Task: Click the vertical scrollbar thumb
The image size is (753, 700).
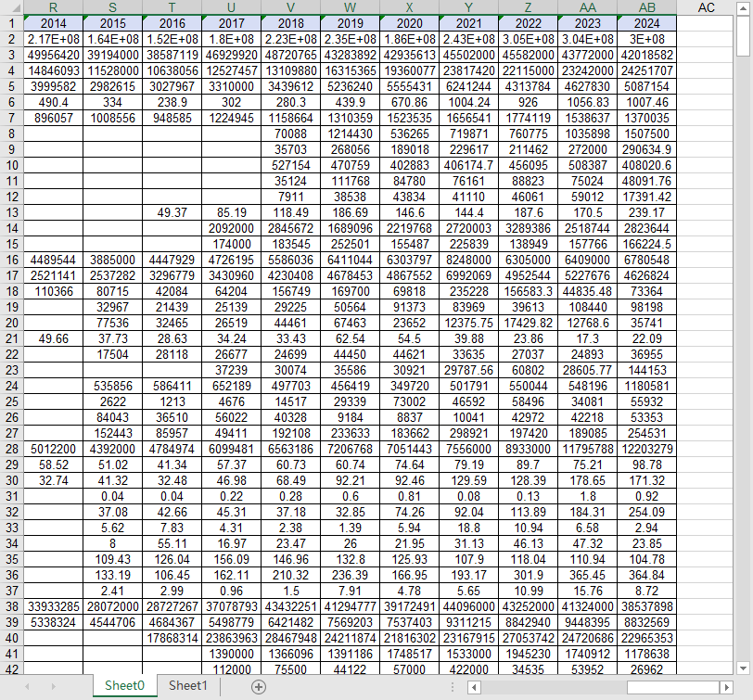Action: (743, 36)
